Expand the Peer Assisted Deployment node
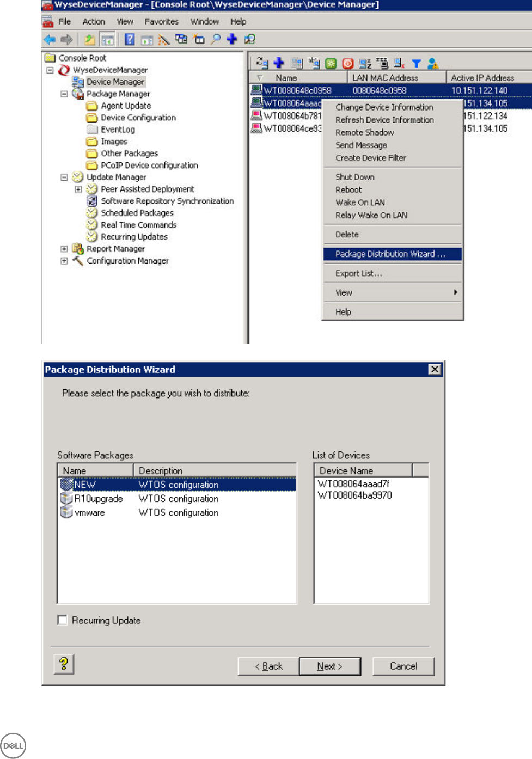532x759 pixels. click(x=78, y=189)
